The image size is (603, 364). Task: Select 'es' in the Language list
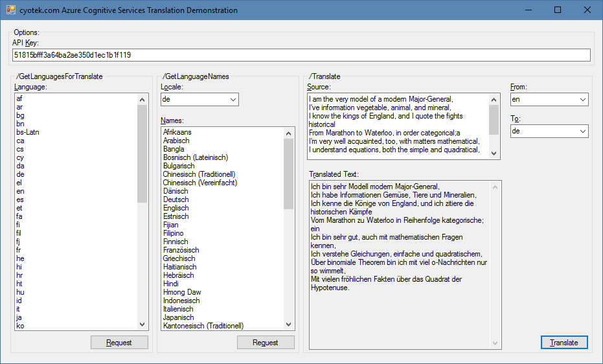click(x=76, y=200)
